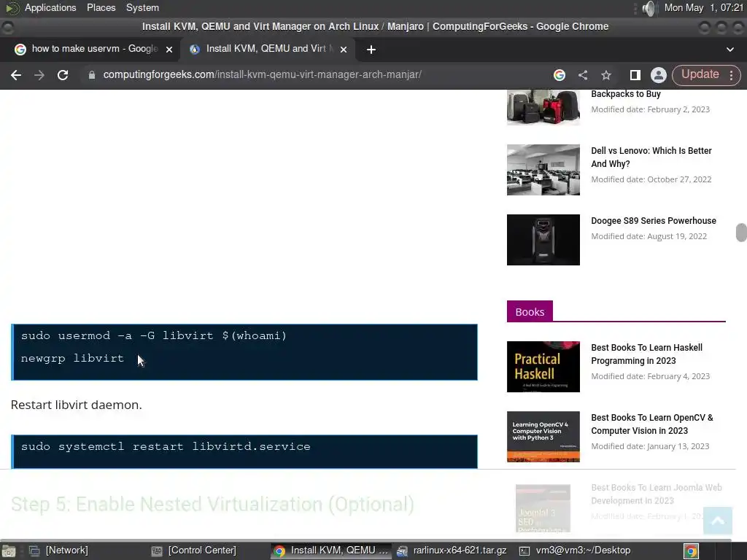The image size is (747, 560).
Task: Reload the current page
Action: 63,75
